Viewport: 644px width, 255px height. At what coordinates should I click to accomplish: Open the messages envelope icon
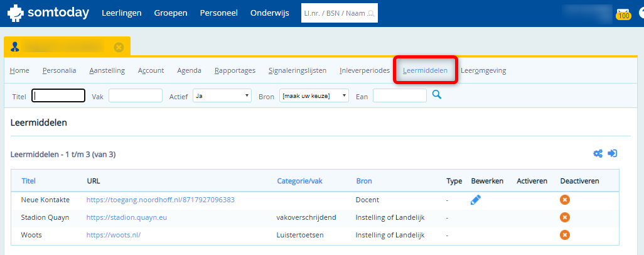tap(623, 13)
